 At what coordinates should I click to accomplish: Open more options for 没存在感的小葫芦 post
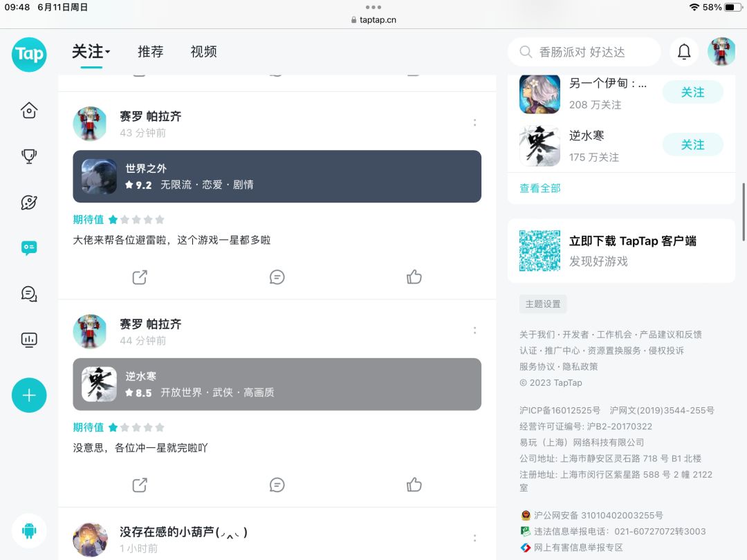(474, 538)
